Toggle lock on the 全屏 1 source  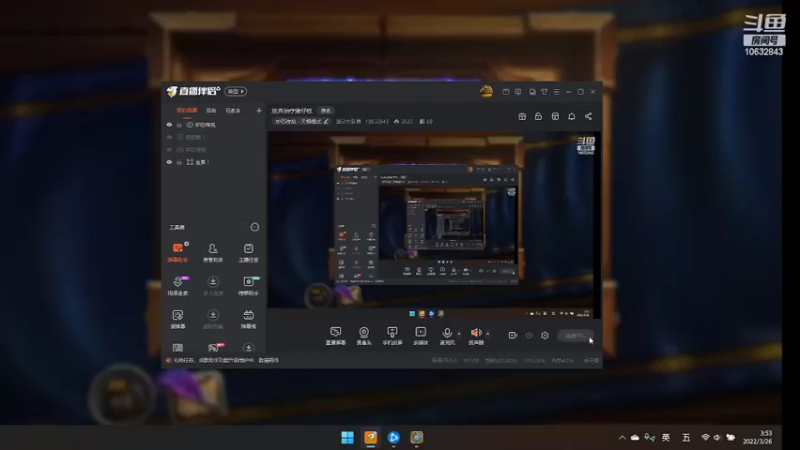180,162
